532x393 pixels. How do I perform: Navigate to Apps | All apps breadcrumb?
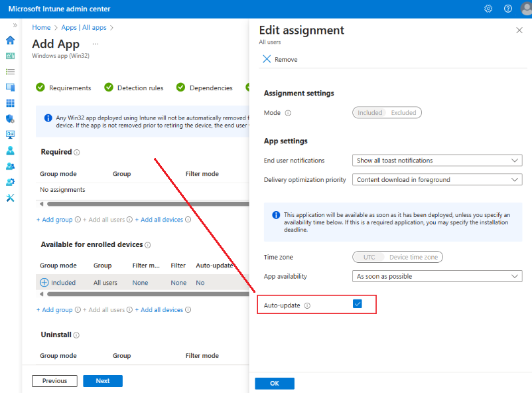pyautogui.click(x=84, y=27)
